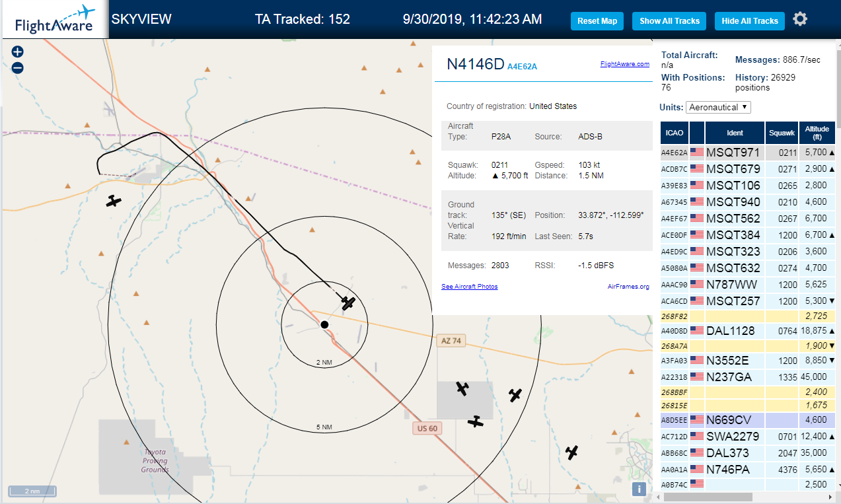Sort table by ICAO column header
The height and width of the screenshot is (504, 841).
click(675, 133)
